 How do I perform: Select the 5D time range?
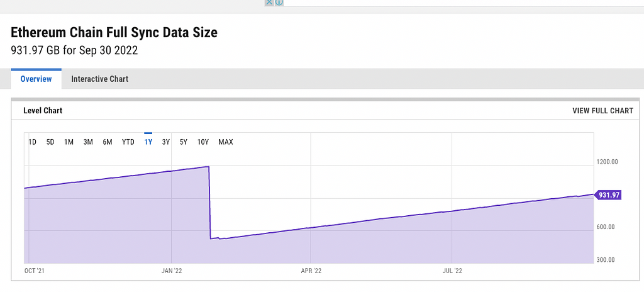coord(50,142)
